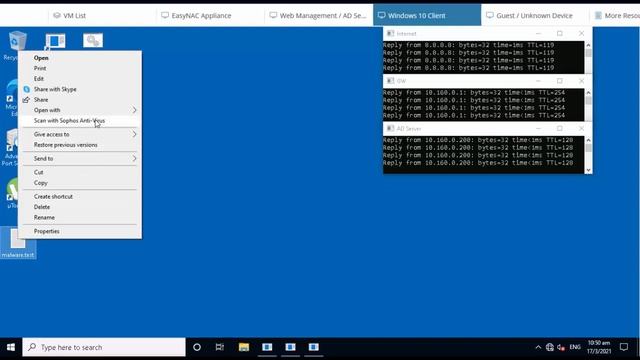Click the AD Server window command prompt icon

coord(390,129)
